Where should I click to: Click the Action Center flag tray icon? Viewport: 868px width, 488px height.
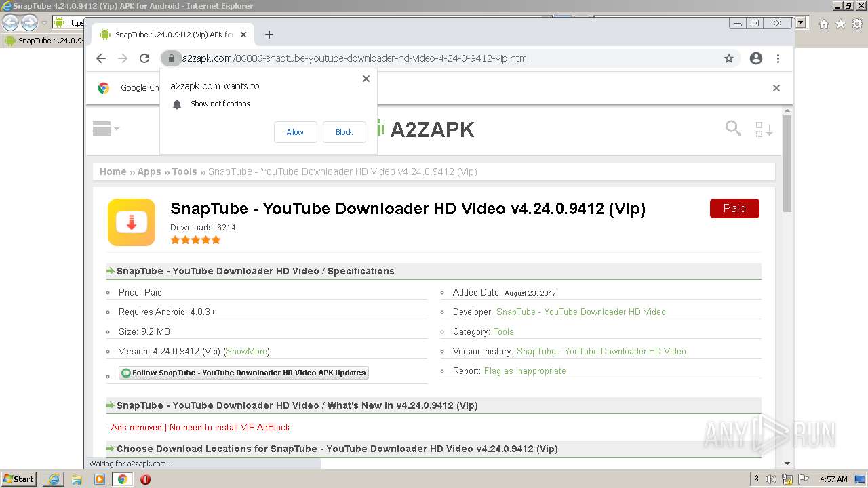[x=802, y=479]
